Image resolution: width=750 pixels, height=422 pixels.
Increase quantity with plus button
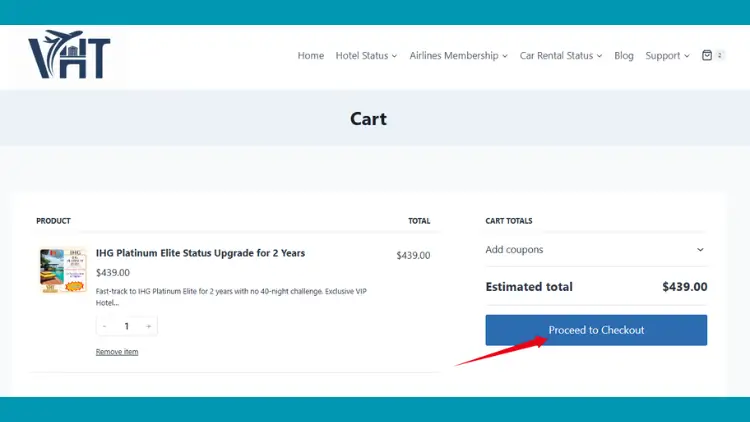click(148, 326)
